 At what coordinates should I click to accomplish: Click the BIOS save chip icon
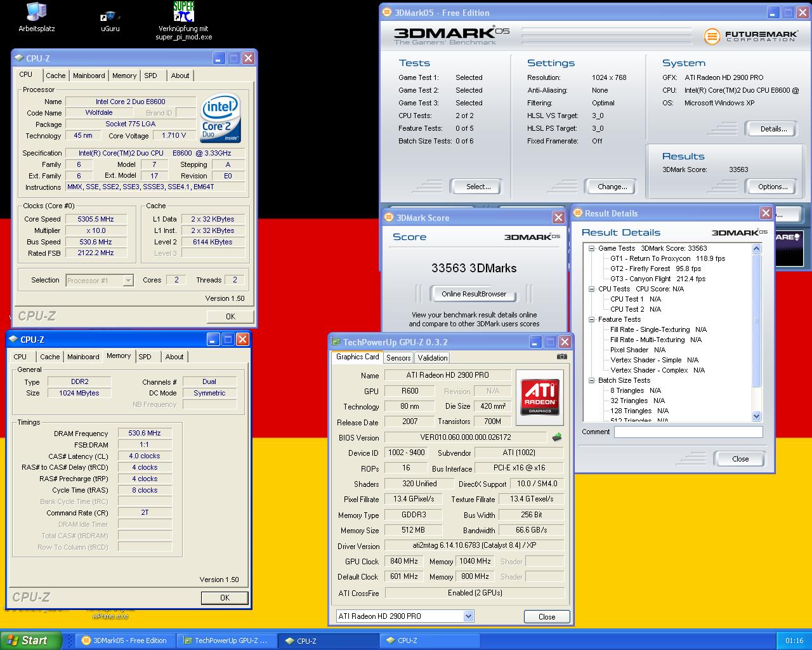coord(557,437)
